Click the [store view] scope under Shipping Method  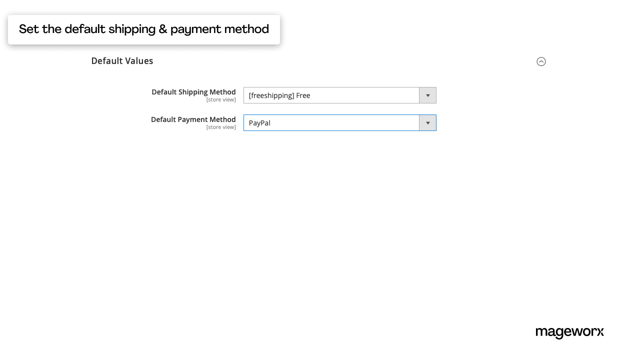[x=220, y=100]
